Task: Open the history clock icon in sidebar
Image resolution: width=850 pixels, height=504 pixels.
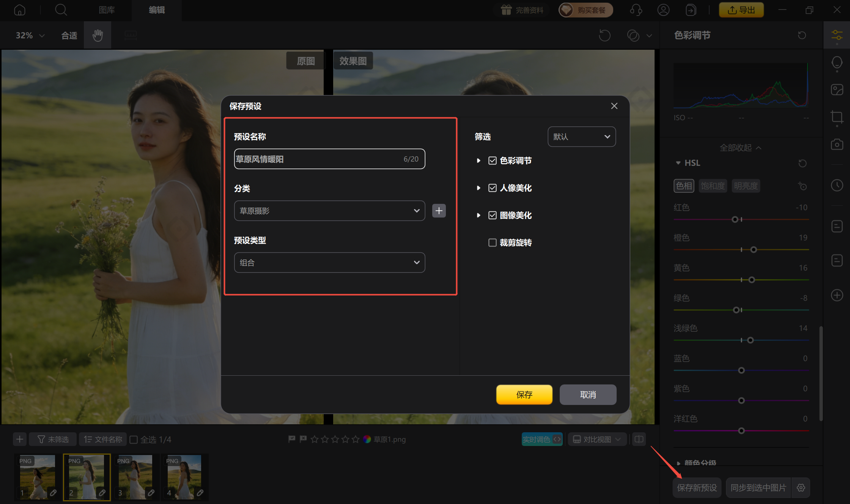Action: click(x=837, y=185)
